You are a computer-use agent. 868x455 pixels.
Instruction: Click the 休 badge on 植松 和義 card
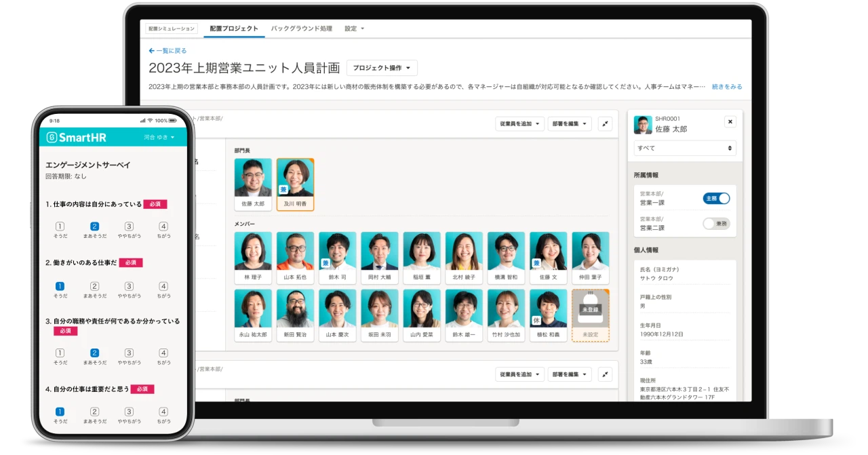536,321
